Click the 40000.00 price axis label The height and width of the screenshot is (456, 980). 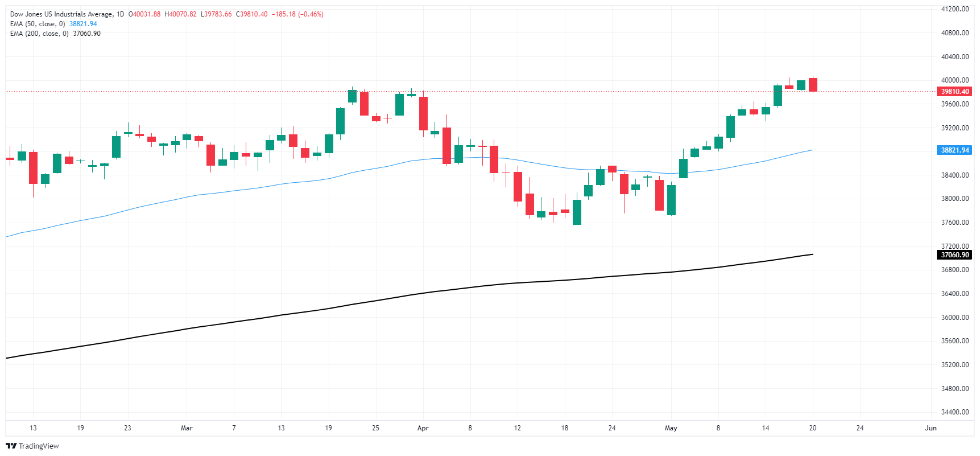pos(955,80)
